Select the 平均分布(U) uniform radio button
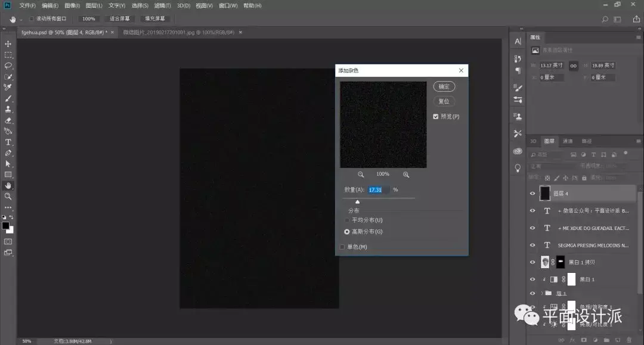This screenshot has height=345, width=644. point(347,220)
